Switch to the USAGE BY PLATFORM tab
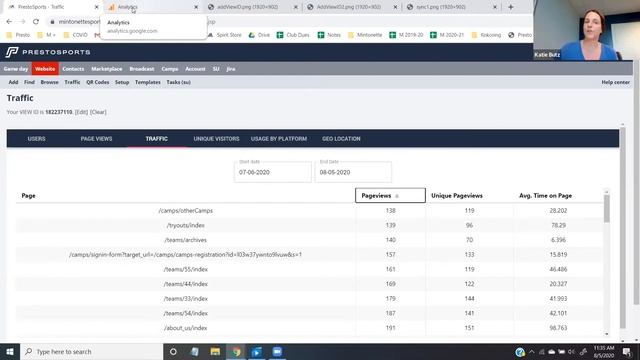The height and width of the screenshot is (360, 640). [279, 139]
